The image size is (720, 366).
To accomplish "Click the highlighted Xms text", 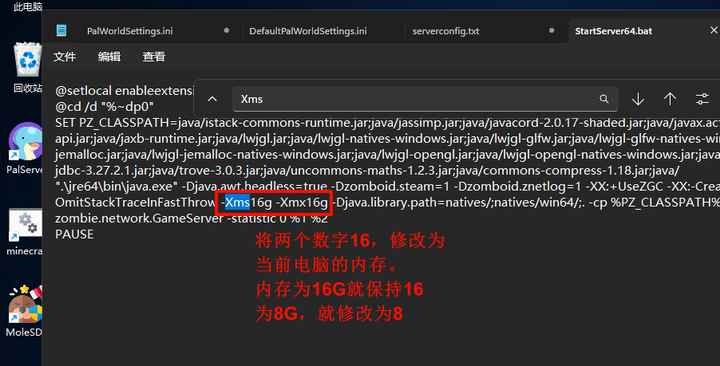I will click(237, 202).
